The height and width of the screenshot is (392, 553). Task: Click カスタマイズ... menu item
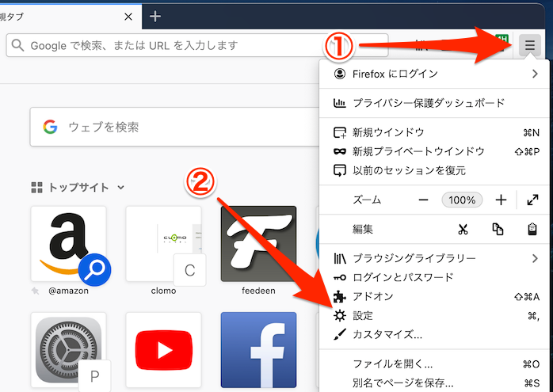[x=434, y=334]
